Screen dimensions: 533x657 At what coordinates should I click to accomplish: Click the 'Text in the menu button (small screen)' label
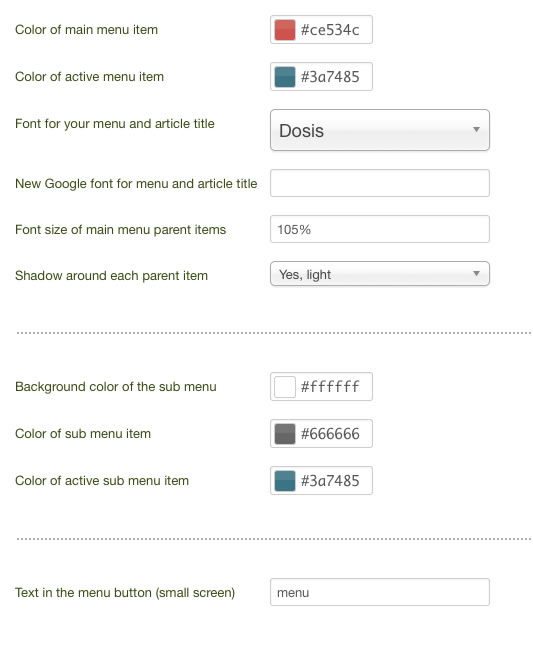pyautogui.click(x=125, y=593)
